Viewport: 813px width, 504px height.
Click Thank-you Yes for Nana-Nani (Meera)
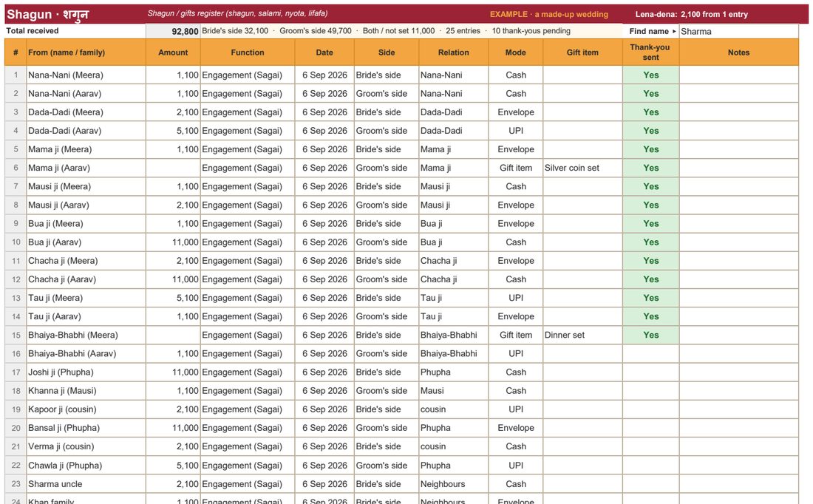click(x=650, y=75)
